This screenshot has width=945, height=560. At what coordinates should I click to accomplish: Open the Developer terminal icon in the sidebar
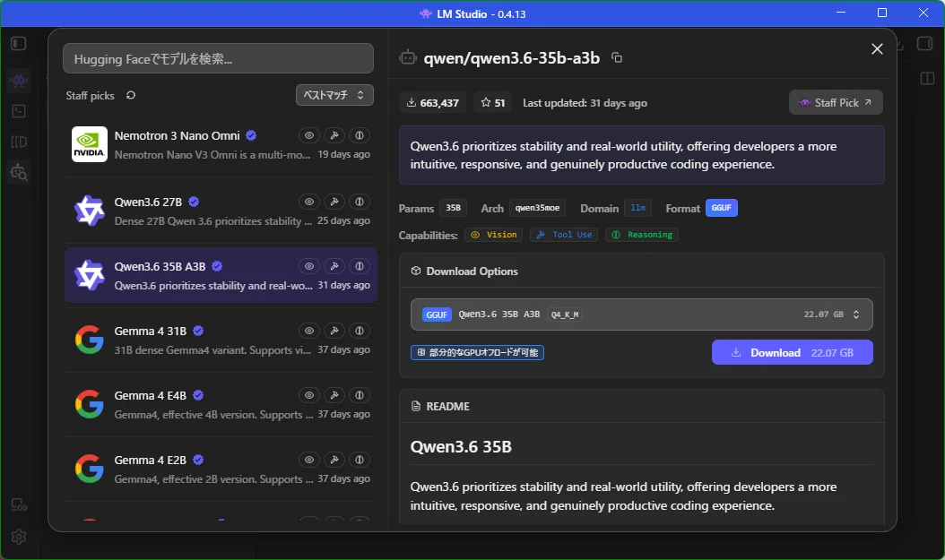[19, 111]
